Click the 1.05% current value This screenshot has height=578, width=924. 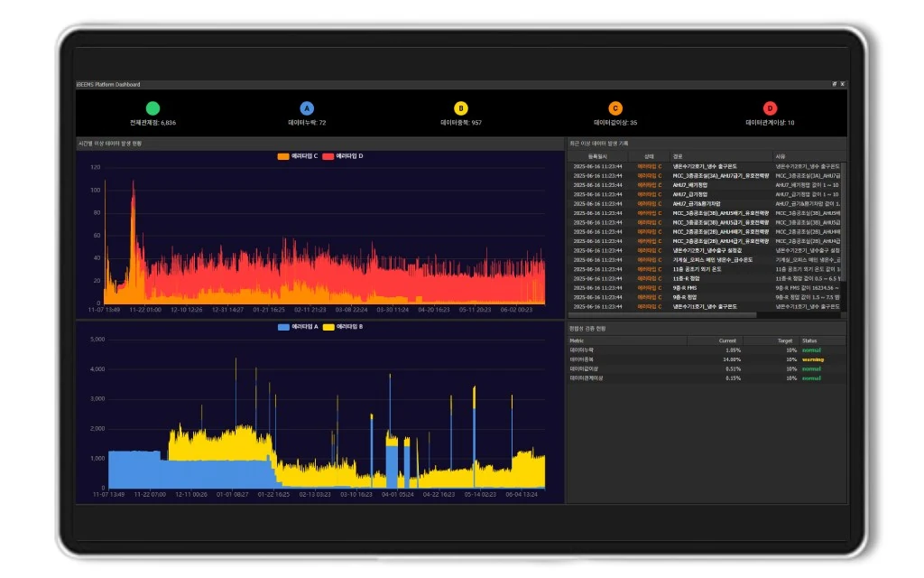point(733,350)
